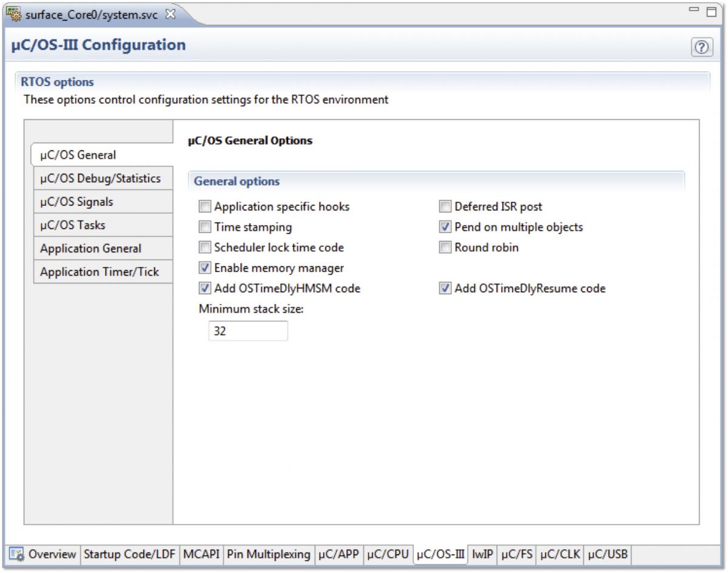Enable Deferred ISR post
The width and height of the screenshot is (728, 573).
[x=446, y=206]
